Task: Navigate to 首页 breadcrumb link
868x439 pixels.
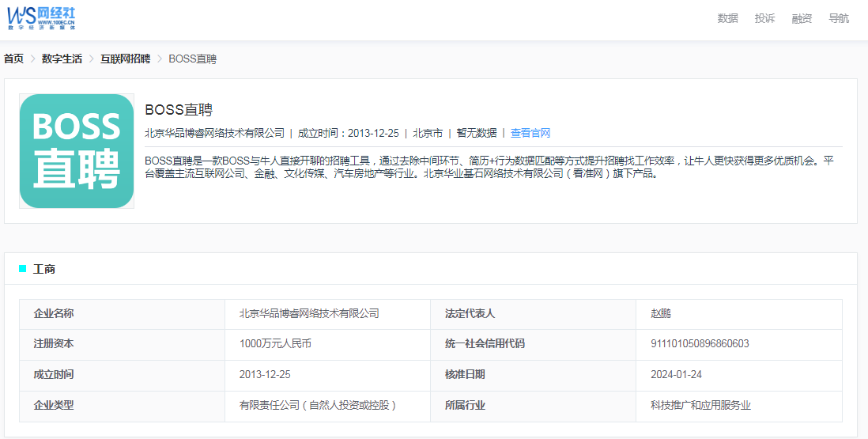Action: [x=13, y=59]
